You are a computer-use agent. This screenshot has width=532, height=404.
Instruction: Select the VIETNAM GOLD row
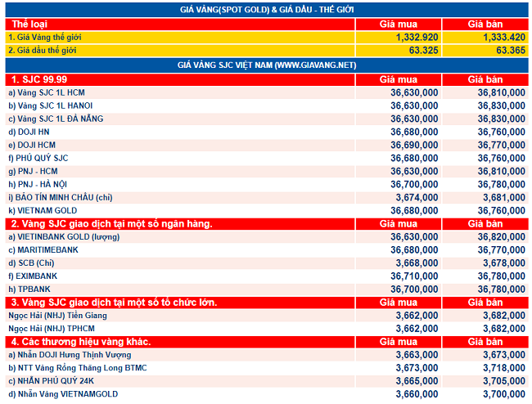click(x=267, y=211)
